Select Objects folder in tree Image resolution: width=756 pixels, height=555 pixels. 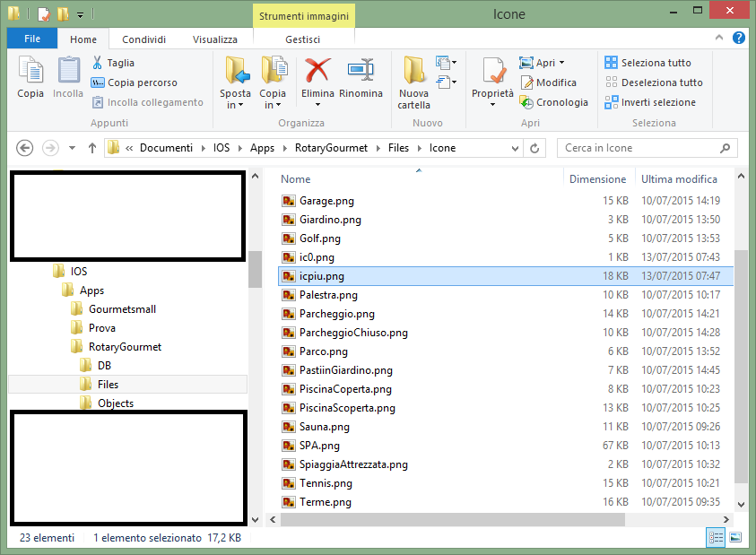point(115,403)
